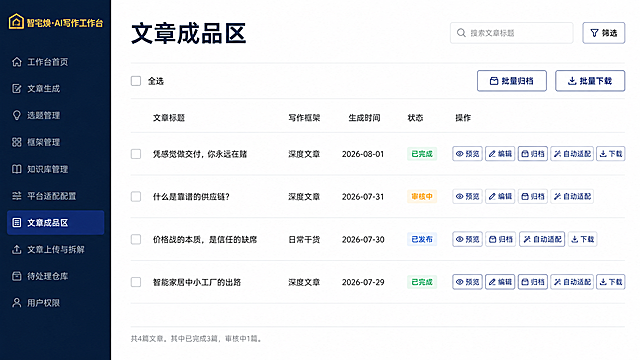Click 批量归档 button
This screenshot has height=360, width=640.
[512, 81]
